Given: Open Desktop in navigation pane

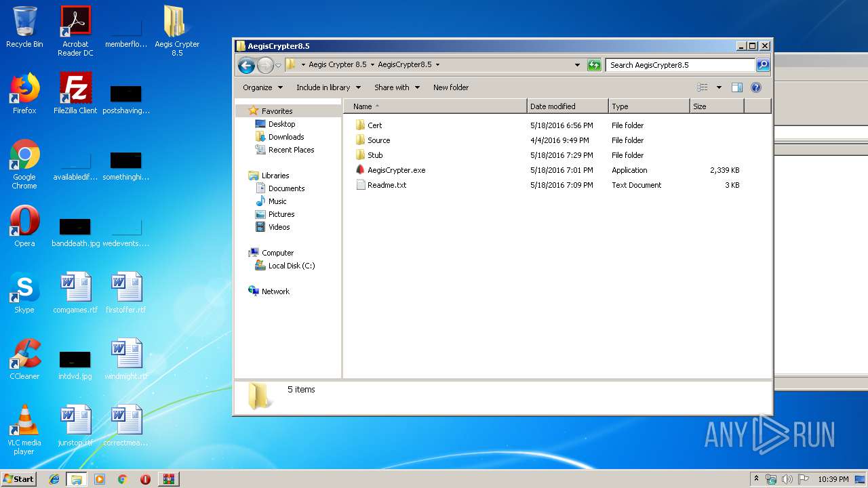Looking at the screenshot, I should (281, 124).
